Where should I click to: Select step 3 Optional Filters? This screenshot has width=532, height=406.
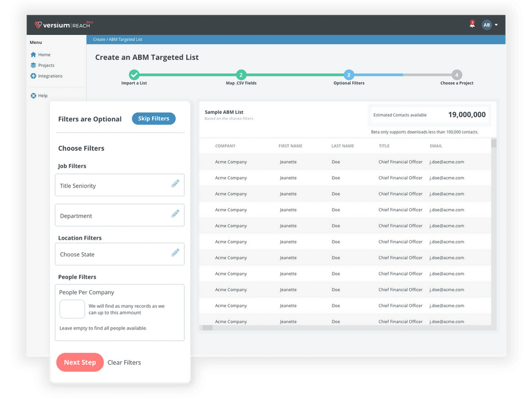(349, 75)
